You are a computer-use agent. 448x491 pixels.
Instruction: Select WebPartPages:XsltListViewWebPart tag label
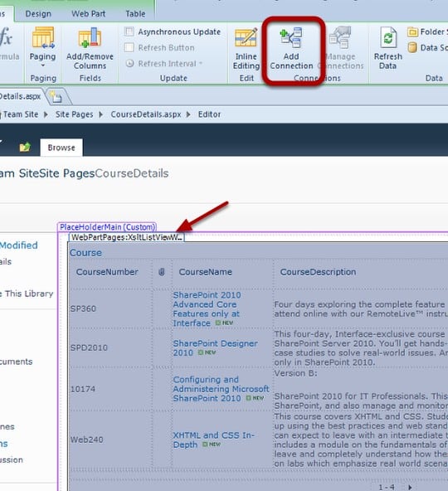(x=127, y=237)
